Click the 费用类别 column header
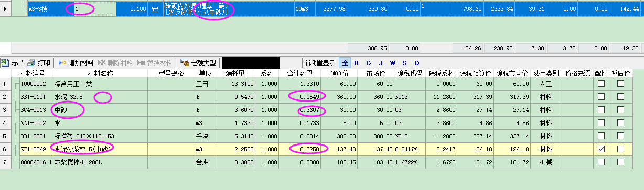Screen dimensions: 644x190 [x=546, y=73]
